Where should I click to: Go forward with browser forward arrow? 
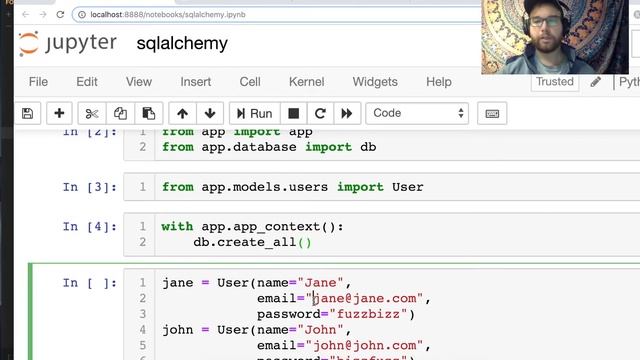coord(43,15)
